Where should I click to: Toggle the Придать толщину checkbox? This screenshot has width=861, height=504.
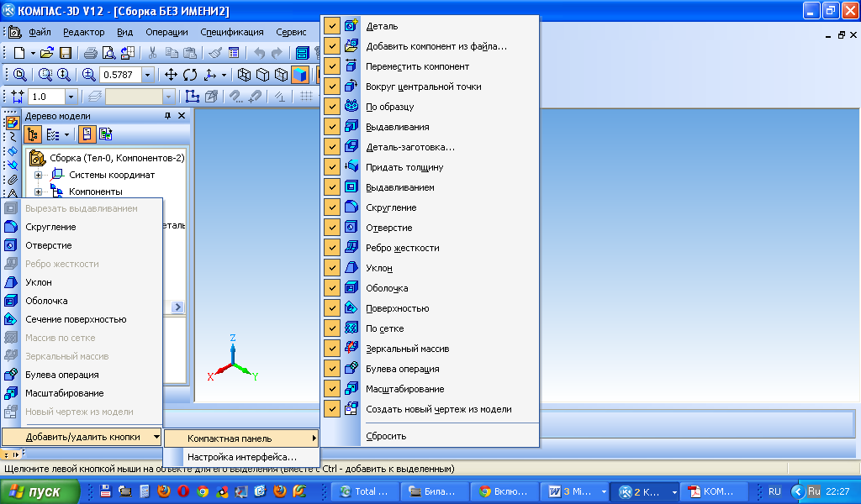(x=331, y=166)
